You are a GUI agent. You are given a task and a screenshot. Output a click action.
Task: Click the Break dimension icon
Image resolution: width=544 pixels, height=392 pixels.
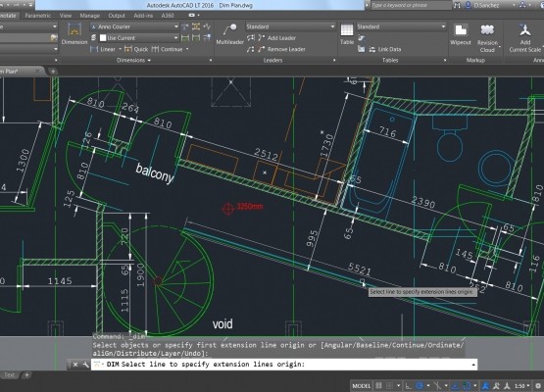(185, 26)
